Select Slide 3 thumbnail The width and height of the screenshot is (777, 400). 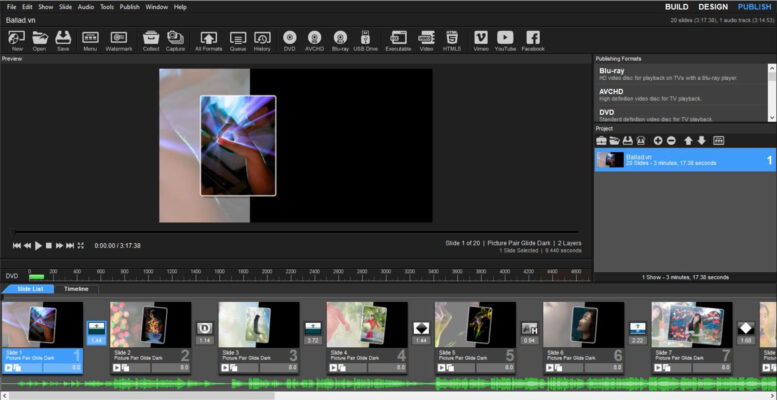coord(259,325)
